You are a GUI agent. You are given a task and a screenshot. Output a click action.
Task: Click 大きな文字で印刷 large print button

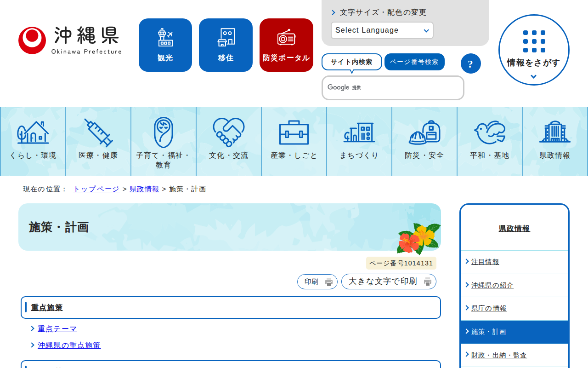pyautogui.click(x=389, y=282)
